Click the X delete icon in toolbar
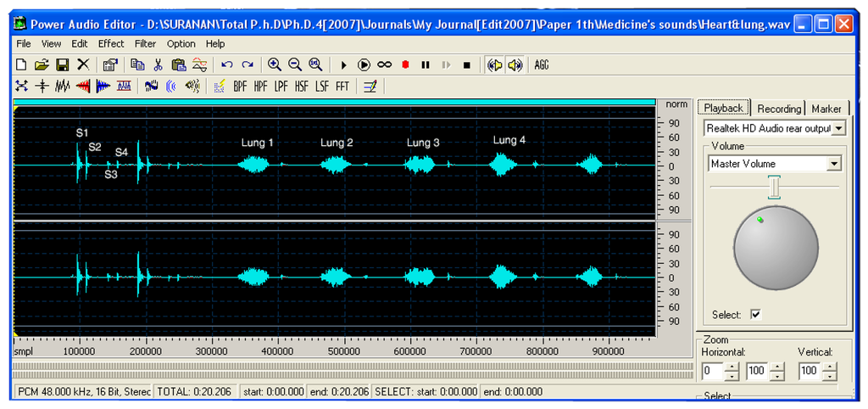Viewport: 868px width, 409px height. [x=83, y=64]
